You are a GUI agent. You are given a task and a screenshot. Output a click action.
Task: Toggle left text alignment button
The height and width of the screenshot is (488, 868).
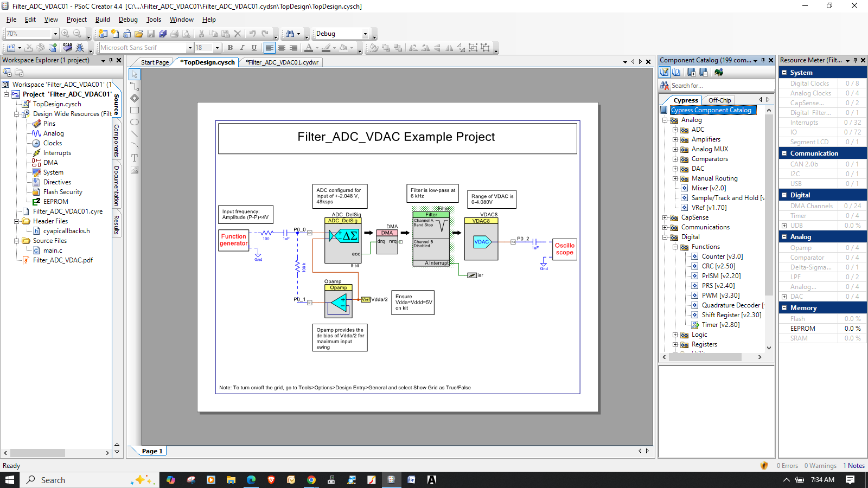click(270, 48)
